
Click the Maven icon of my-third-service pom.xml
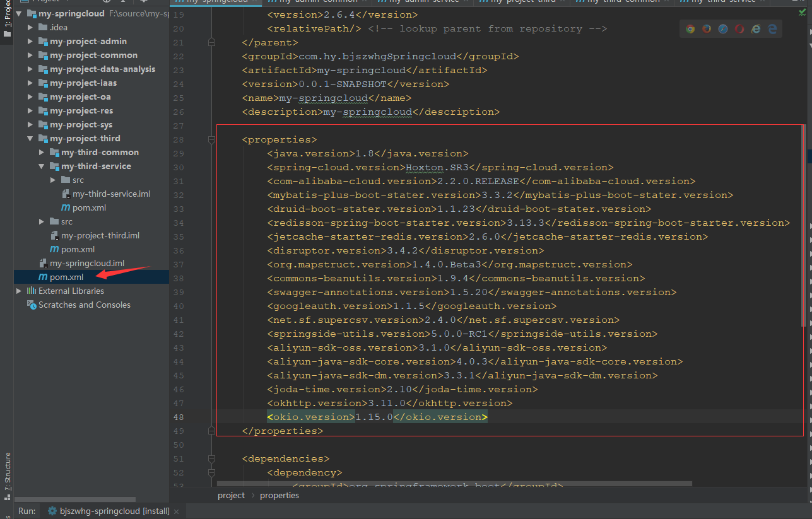pos(66,207)
